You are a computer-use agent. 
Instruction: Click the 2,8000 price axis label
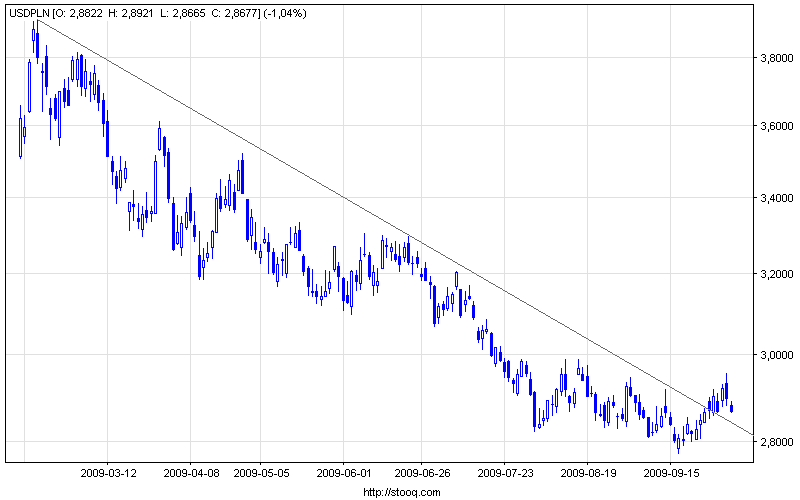(777, 441)
